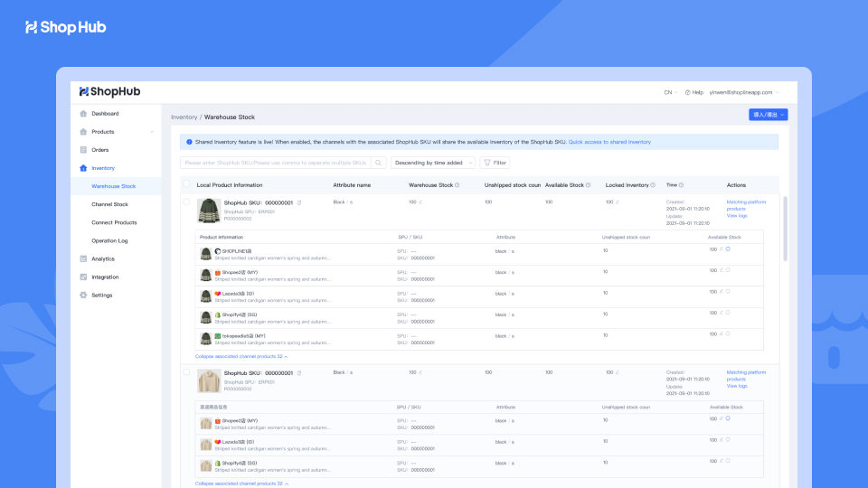Collapse associated channel products under first product
868x488 pixels.
(x=241, y=357)
